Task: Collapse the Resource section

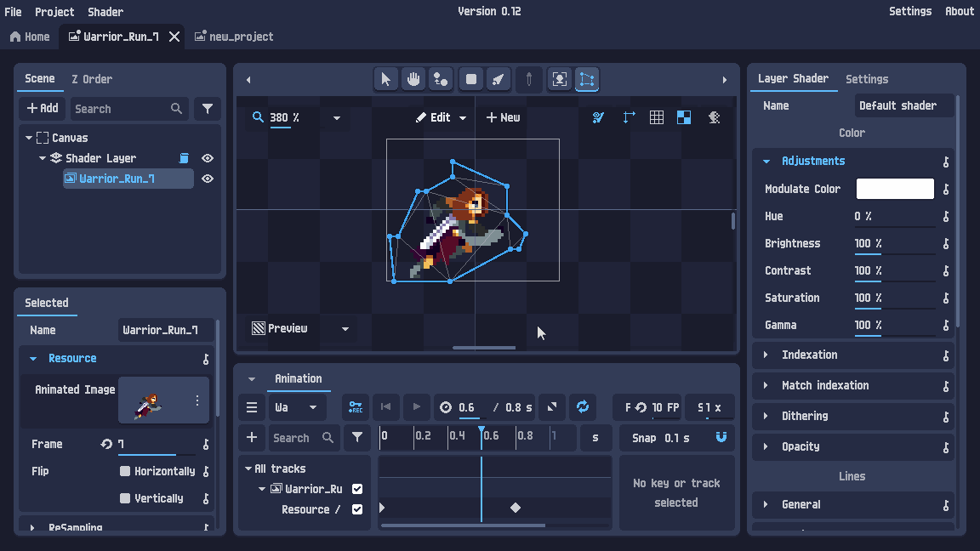Action: [34, 359]
